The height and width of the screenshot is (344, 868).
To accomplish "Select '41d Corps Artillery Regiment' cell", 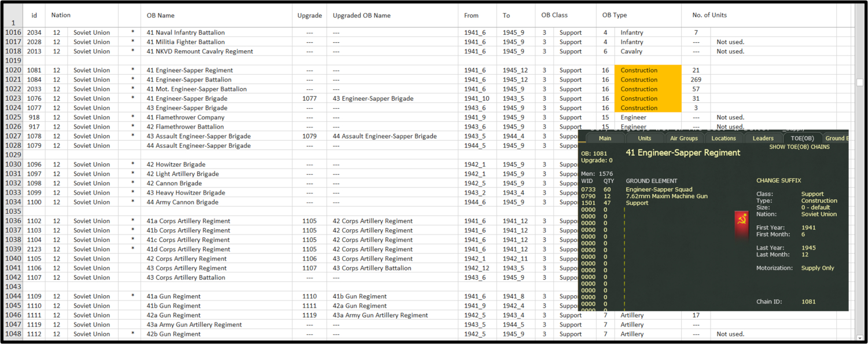I will (216, 249).
